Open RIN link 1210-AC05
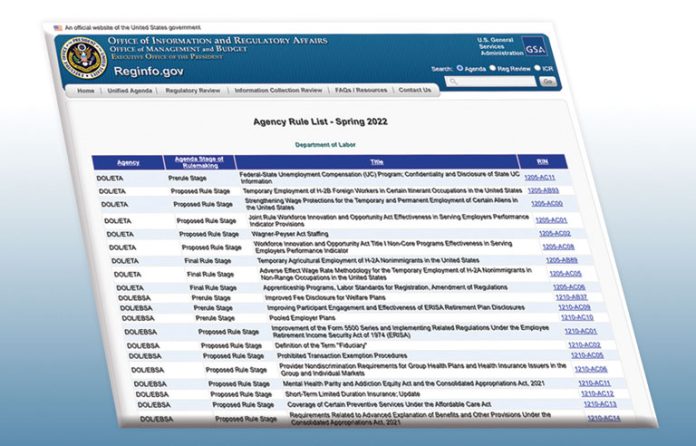The width and height of the screenshot is (696, 446). pos(587,355)
